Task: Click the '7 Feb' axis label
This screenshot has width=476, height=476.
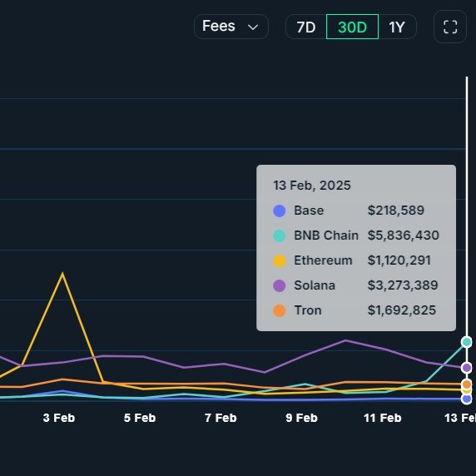Action: (221, 418)
